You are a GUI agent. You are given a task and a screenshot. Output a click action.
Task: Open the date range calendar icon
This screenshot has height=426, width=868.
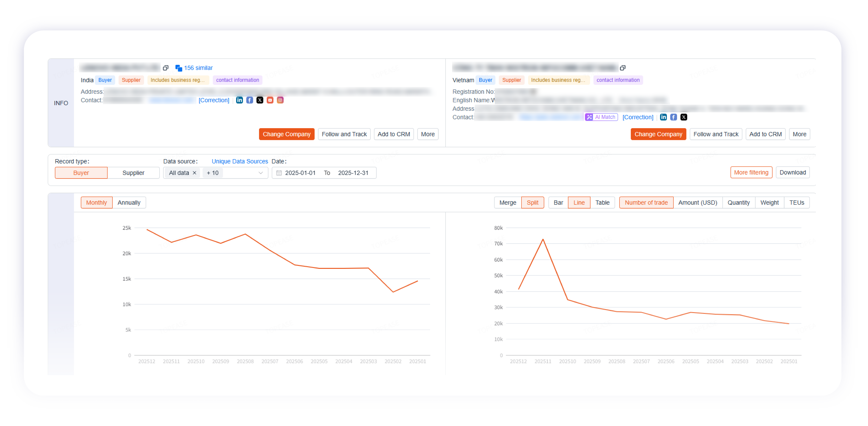[x=279, y=173]
